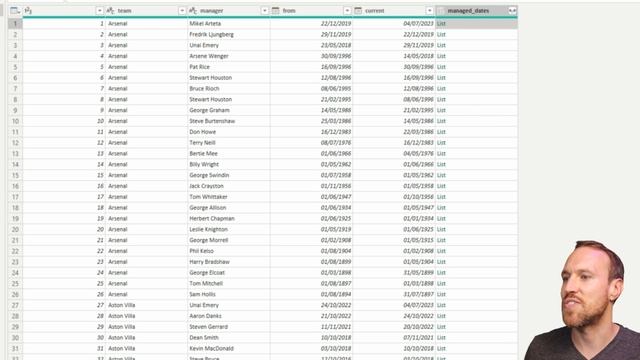Open the List link in Dean Smith's row
Image resolution: width=640 pixels, height=360 pixels.
(x=441, y=338)
